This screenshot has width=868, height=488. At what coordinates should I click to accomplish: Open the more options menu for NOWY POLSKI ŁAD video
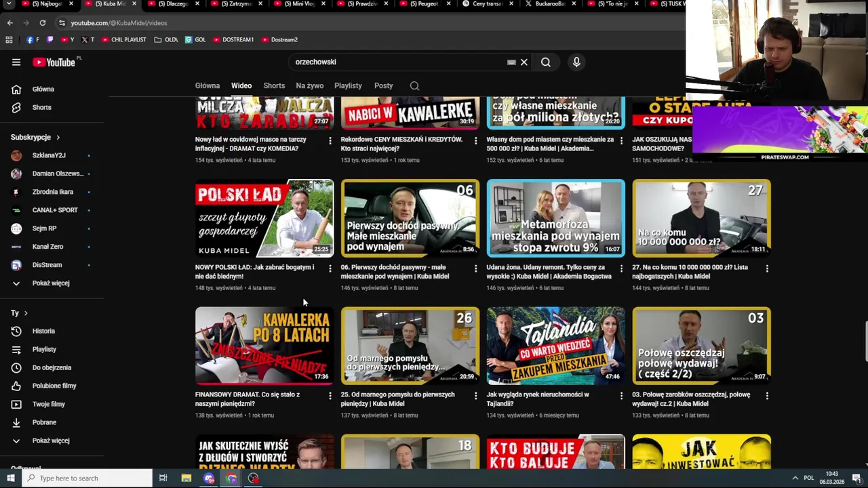330,269
